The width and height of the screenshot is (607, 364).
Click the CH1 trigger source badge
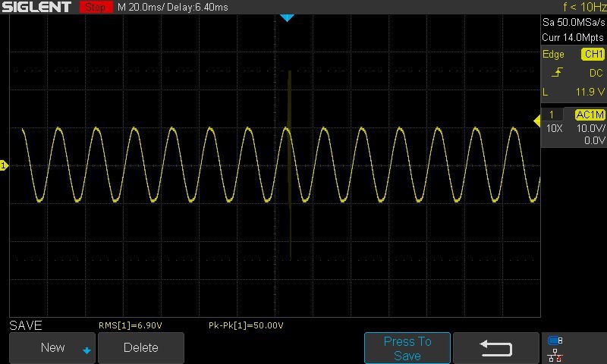[593, 54]
